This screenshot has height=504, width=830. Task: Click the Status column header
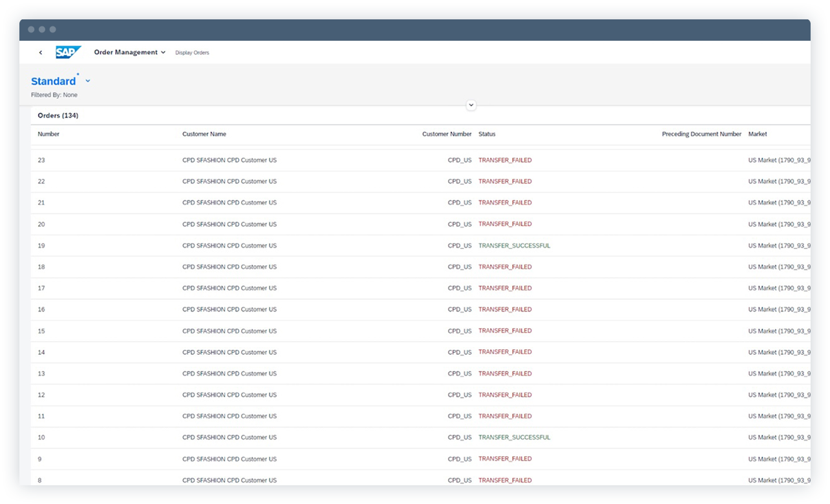pyautogui.click(x=487, y=134)
